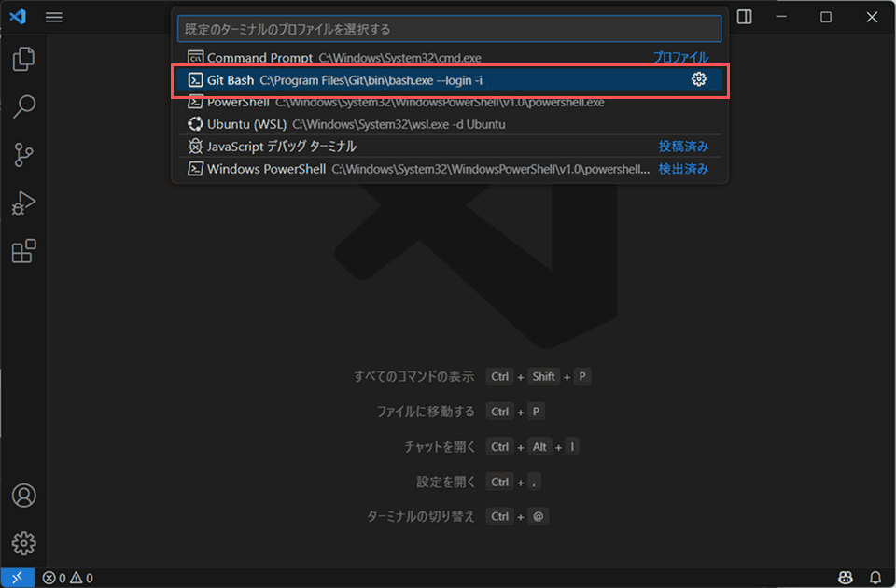Open the hamburger application menu
Screen dimensions: 896x588
pyautogui.click(x=54, y=17)
